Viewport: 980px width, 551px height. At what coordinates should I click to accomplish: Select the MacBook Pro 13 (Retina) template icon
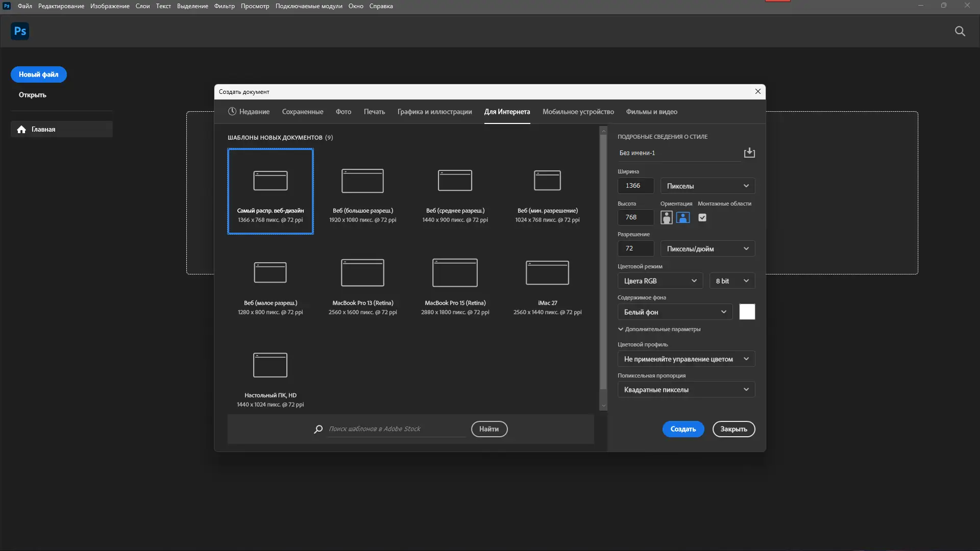(362, 272)
